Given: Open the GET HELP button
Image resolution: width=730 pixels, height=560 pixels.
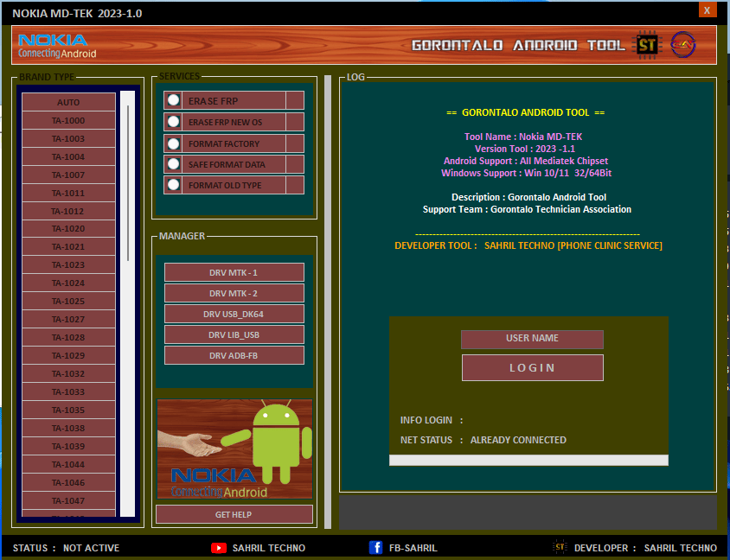Looking at the screenshot, I should coord(234,514).
